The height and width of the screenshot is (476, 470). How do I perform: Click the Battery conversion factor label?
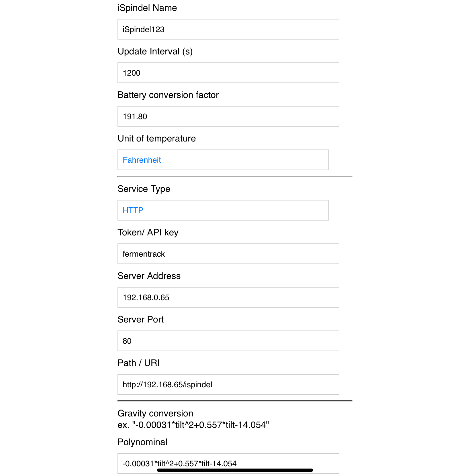pos(168,95)
